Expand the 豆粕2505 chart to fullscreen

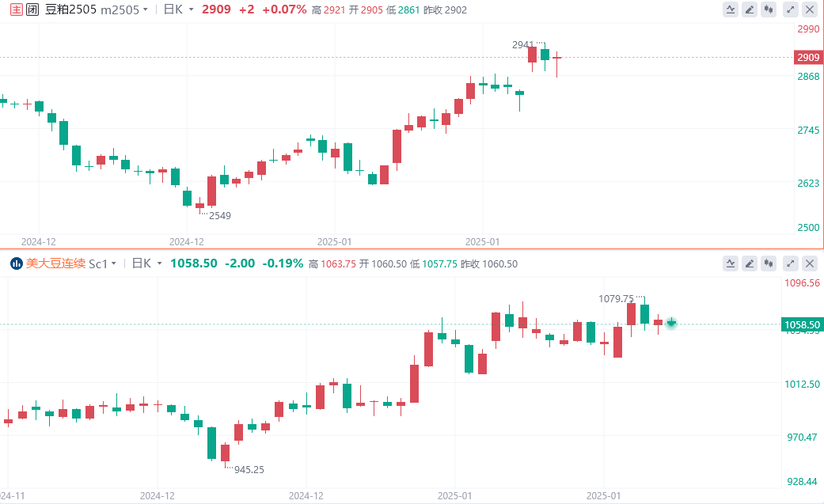[x=788, y=9]
